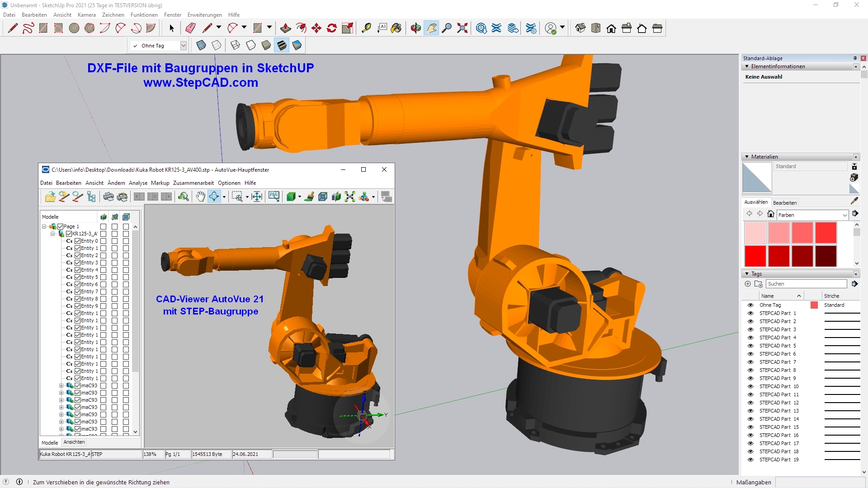
Task: Activate the Orbit camera tool
Action: click(416, 28)
